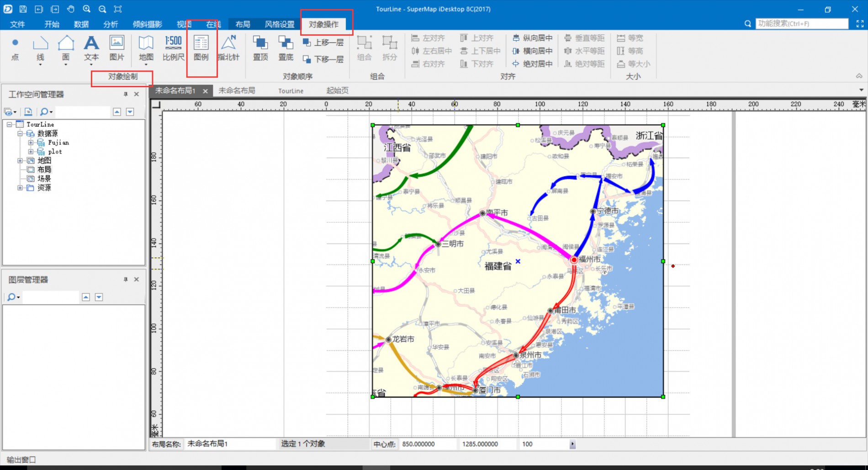Switch to the 开始 ribbon tab

52,24
